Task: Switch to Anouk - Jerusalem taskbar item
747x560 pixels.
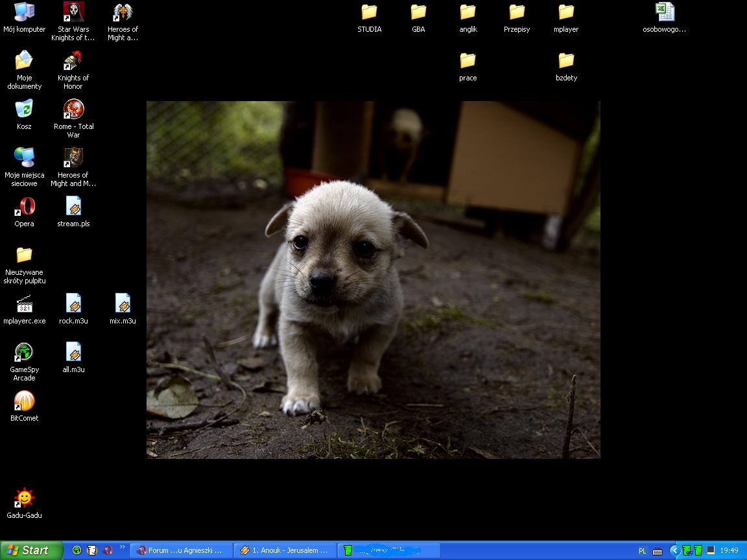Action: tap(285, 550)
